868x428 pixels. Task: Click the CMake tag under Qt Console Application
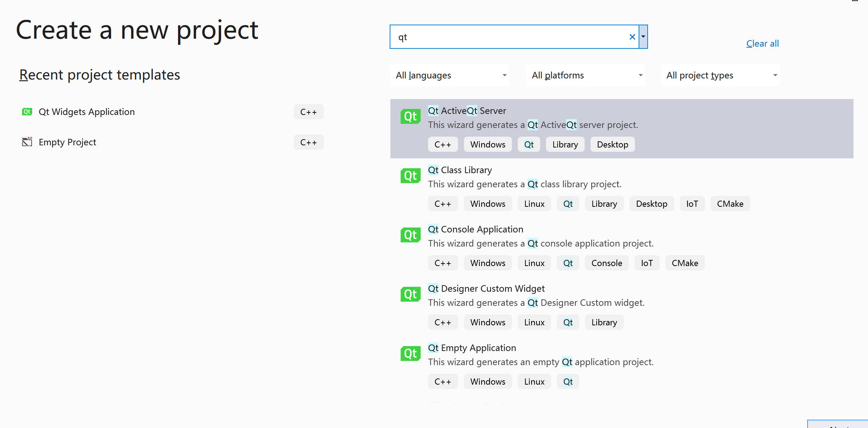[x=685, y=263]
